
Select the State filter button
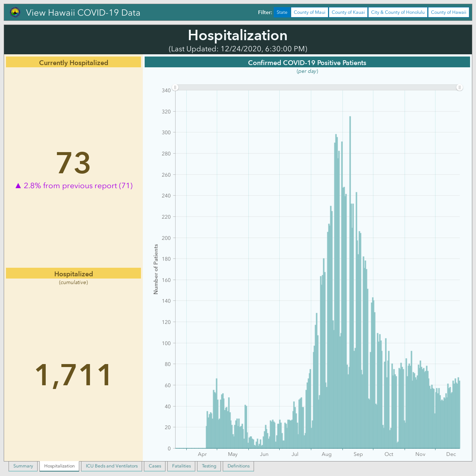[x=282, y=12]
